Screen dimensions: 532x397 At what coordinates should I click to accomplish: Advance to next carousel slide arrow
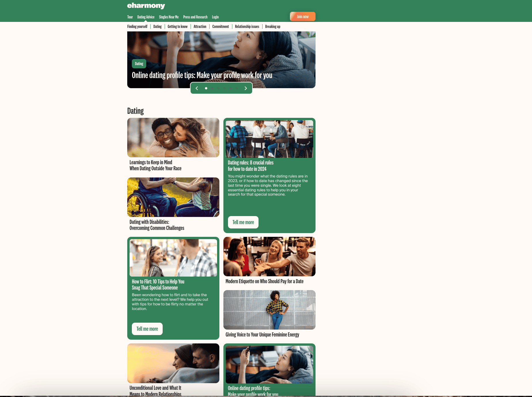(x=246, y=88)
